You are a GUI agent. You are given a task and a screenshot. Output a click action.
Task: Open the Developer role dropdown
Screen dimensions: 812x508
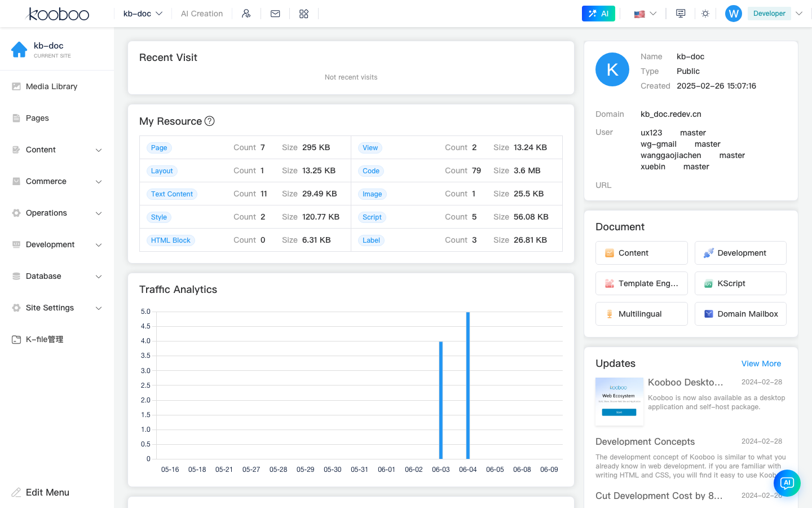click(x=775, y=14)
